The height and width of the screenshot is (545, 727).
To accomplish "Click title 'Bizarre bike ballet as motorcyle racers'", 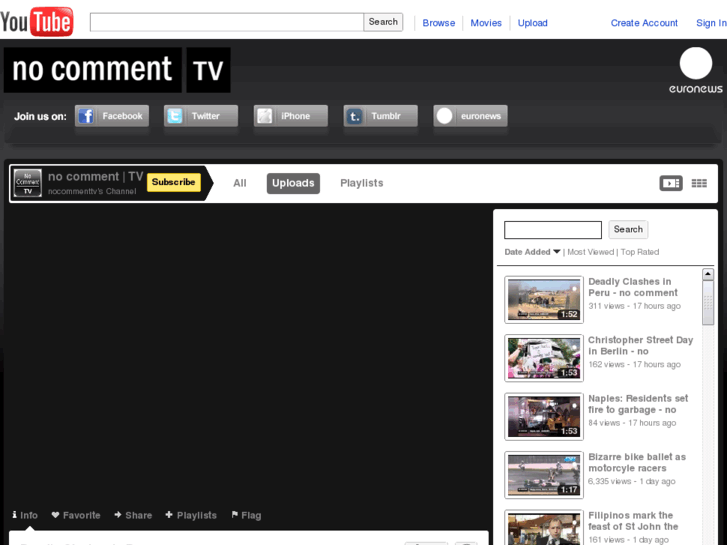I will 637,462.
